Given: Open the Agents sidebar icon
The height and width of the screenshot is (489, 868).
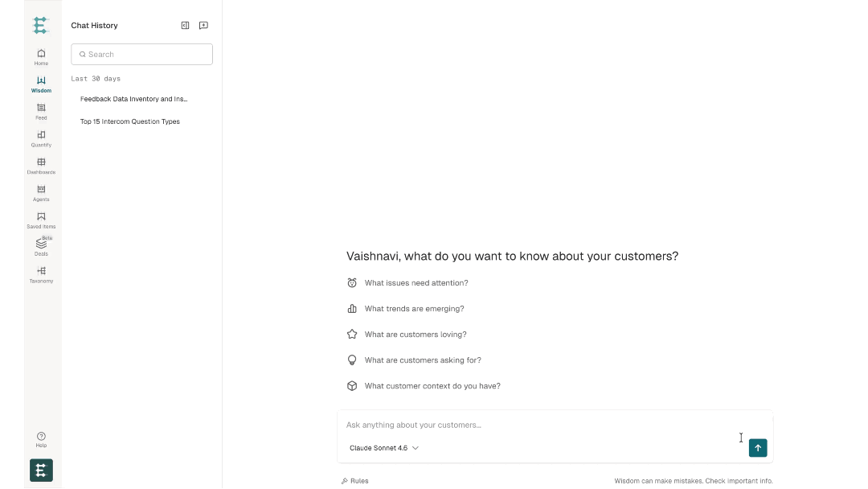Looking at the screenshot, I should (x=41, y=193).
